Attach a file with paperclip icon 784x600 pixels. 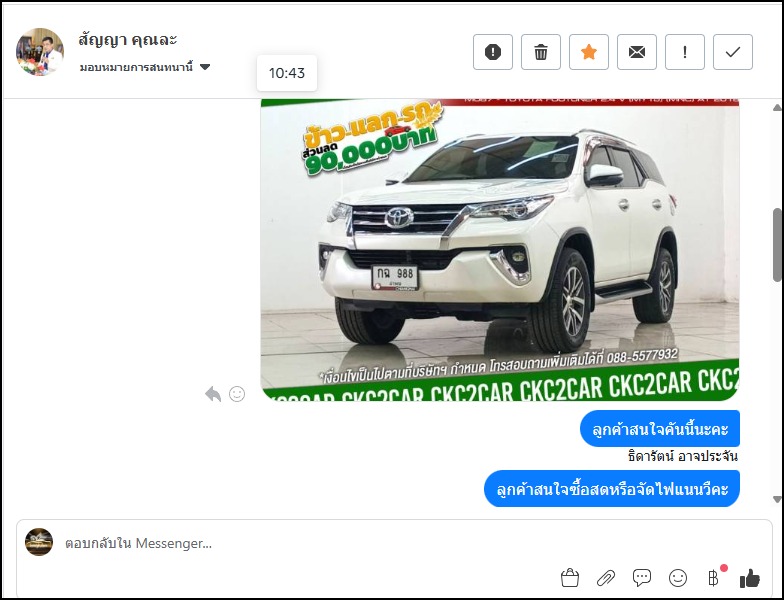[x=606, y=578]
